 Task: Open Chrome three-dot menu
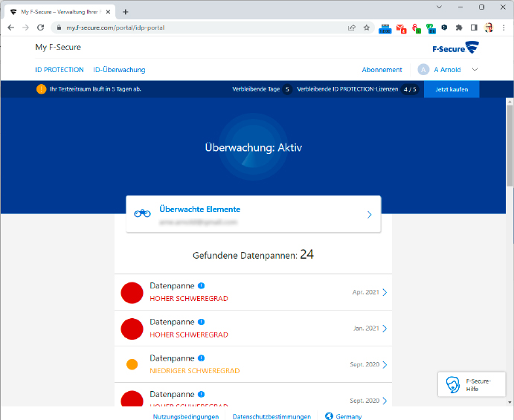coord(504,28)
